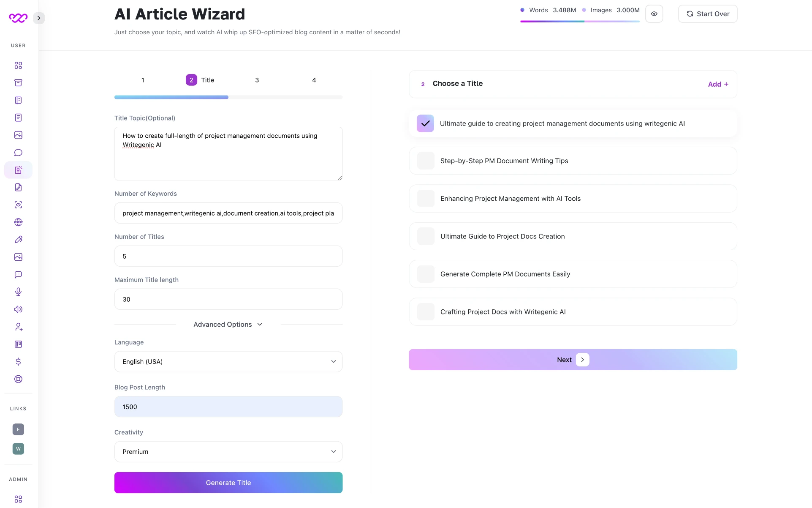Select 'Crafting Project Docs with Writegenic AI' checkbox
This screenshot has width=812, height=508.
coord(426,312)
